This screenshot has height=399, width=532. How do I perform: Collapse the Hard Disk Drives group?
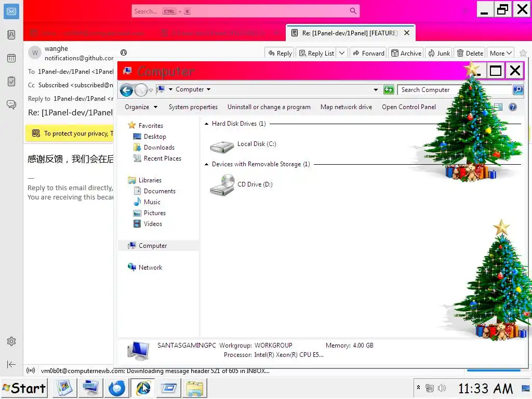(x=206, y=124)
